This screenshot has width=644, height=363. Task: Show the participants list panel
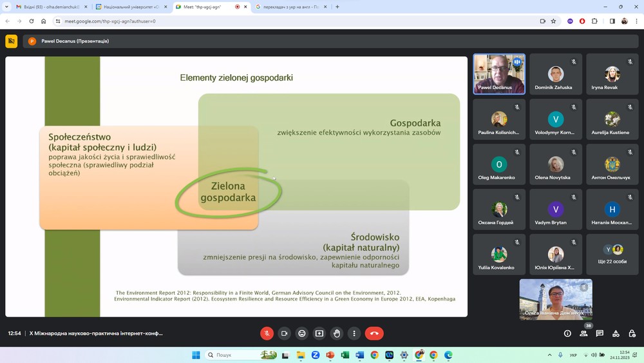pyautogui.click(x=583, y=333)
